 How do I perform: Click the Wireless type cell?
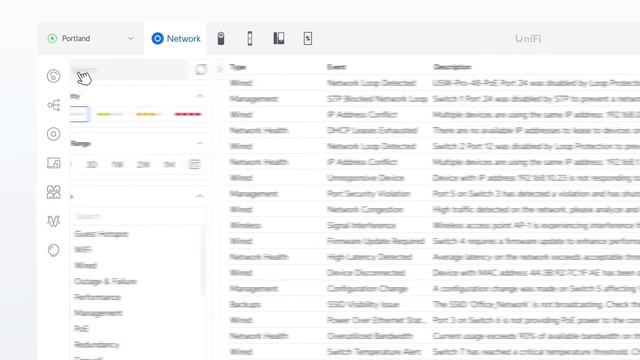tap(245, 225)
